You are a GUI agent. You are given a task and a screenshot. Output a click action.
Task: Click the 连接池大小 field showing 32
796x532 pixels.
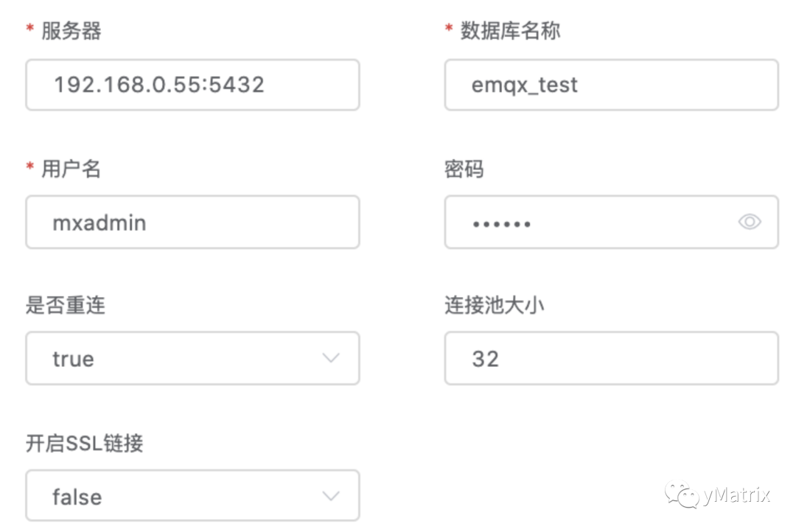[610, 358]
